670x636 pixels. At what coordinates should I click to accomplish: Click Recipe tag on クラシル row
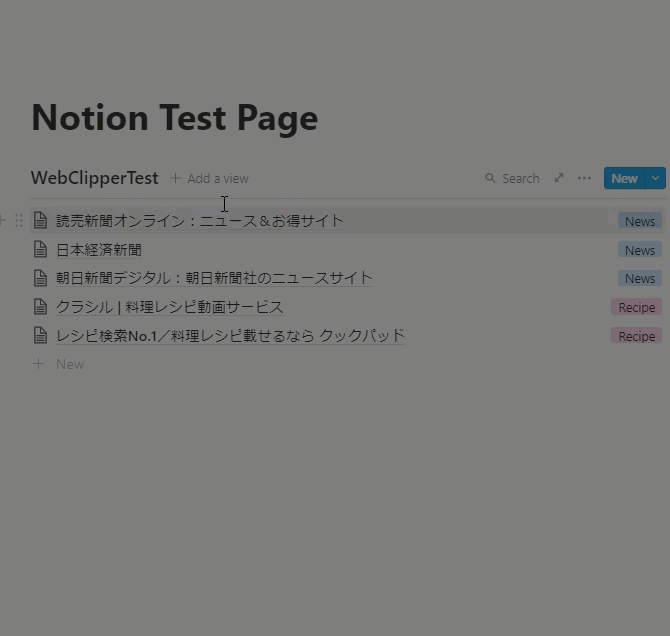pos(637,307)
